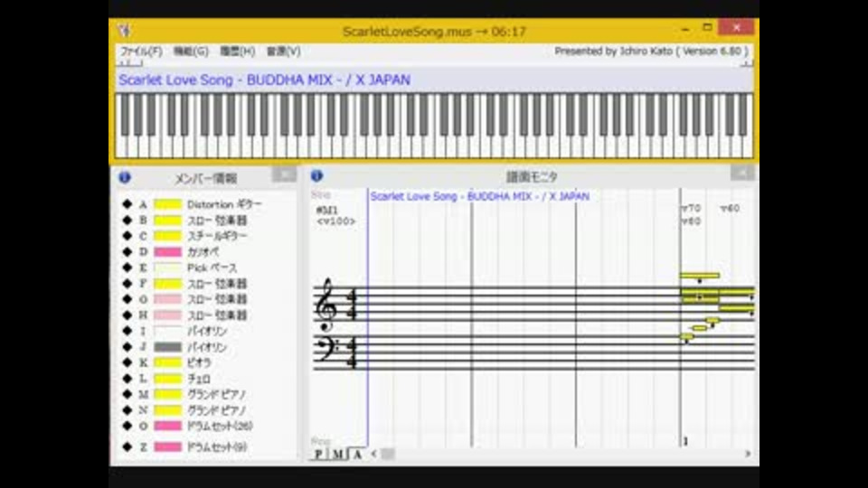Toggle member B diamond marker

127,220
